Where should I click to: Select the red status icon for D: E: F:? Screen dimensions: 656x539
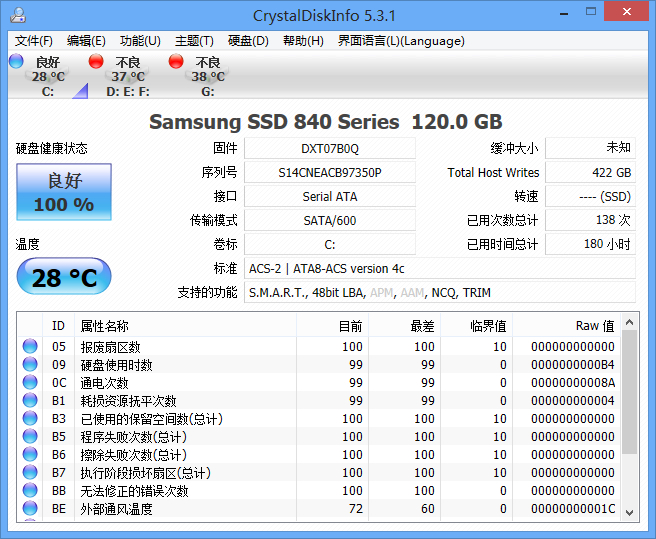96,62
